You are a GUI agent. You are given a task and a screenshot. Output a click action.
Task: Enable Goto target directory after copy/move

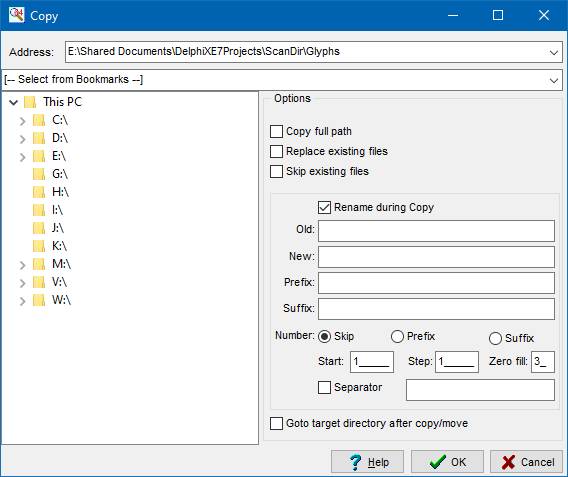click(x=276, y=423)
